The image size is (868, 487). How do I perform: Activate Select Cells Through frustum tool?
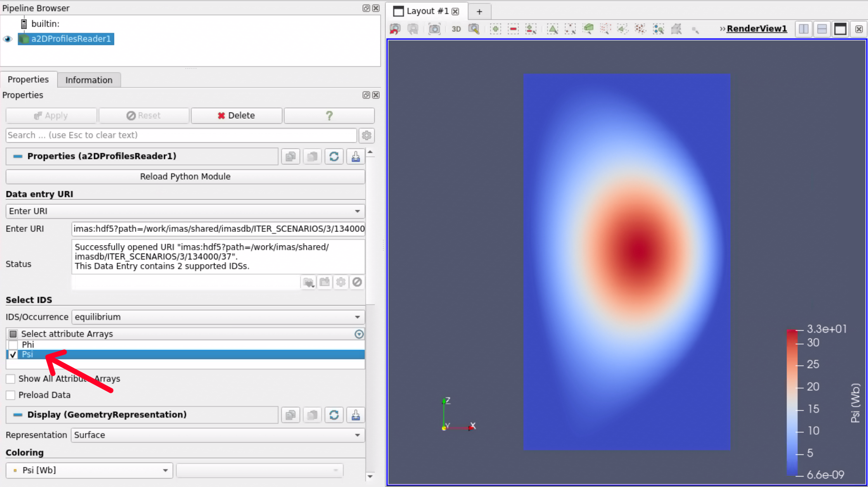pyautogui.click(x=588, y=29)
